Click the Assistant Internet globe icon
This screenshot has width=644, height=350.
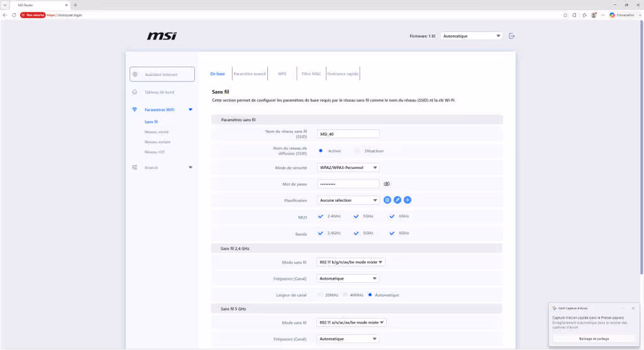[x=135, y=74]
